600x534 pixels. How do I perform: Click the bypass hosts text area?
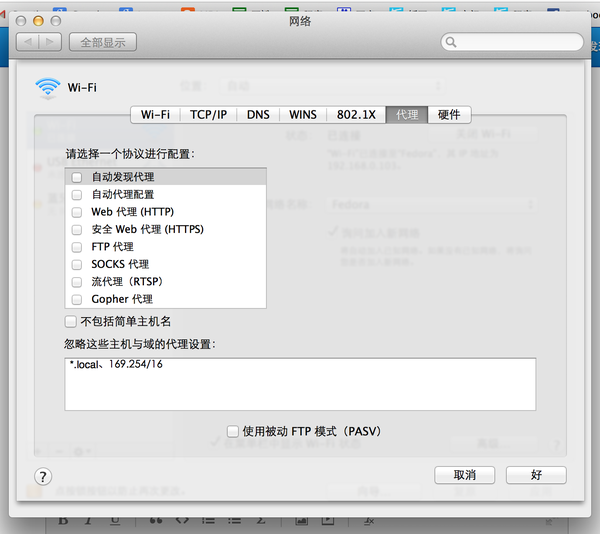300,384
